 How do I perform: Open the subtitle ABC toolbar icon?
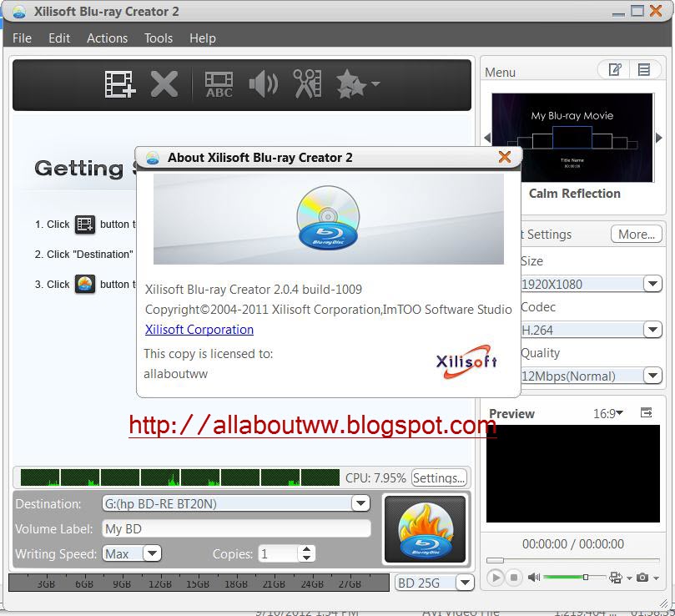219,84
